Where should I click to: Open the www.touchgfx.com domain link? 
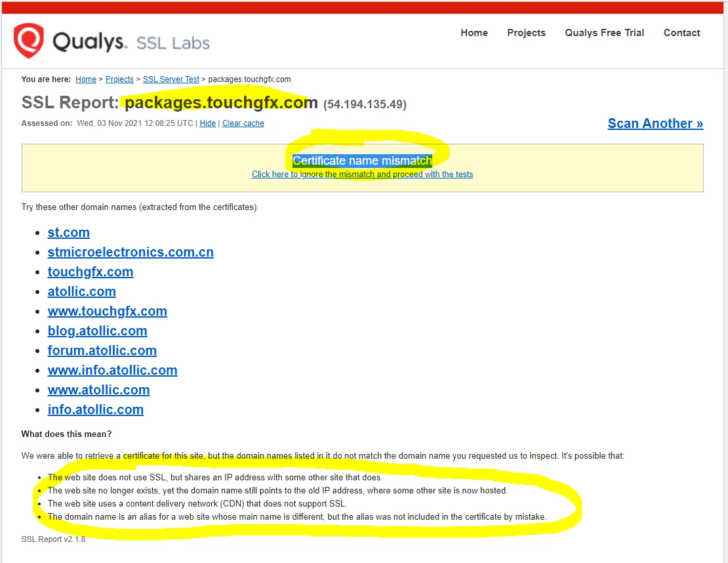pos(108,311)
